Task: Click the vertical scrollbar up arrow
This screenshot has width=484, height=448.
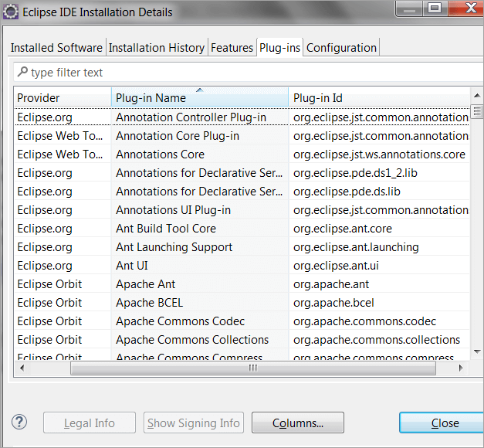Action: 477,96
